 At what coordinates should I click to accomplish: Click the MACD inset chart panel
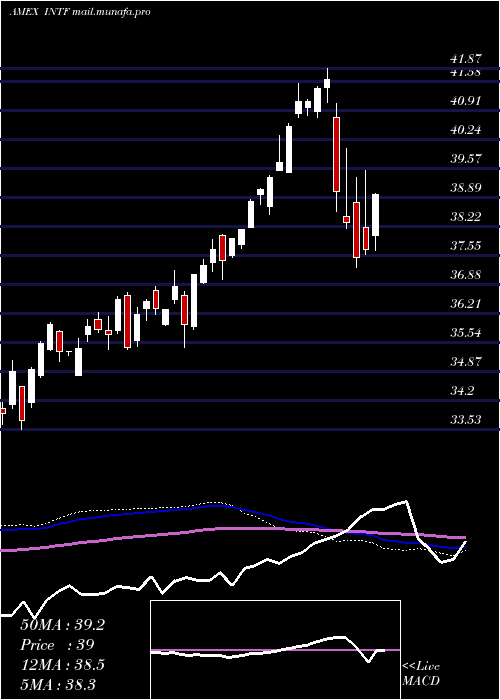pos(275,650)
